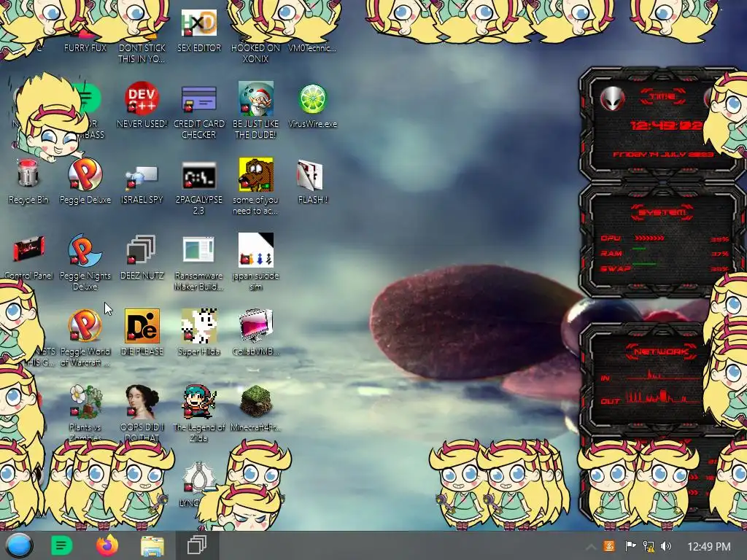Click the SWAP usage bar in widget
Image resolution: width=747 pixels, height=560 pixels.
point(644,263)
